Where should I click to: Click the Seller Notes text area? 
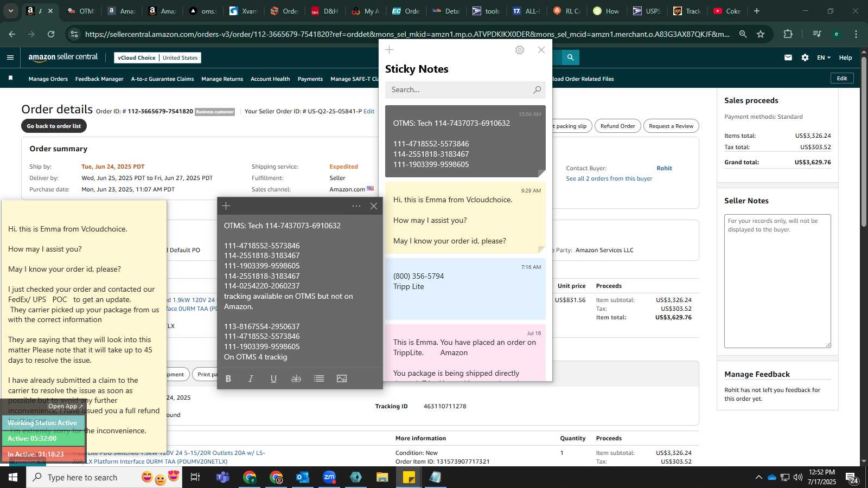[x=777, y=281]
